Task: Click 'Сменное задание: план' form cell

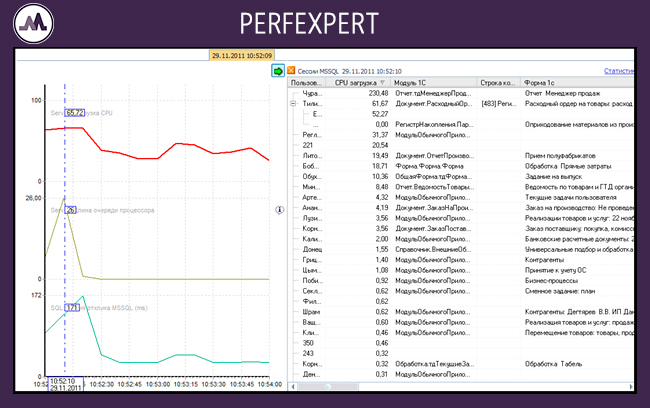Action: click(560, 291)
